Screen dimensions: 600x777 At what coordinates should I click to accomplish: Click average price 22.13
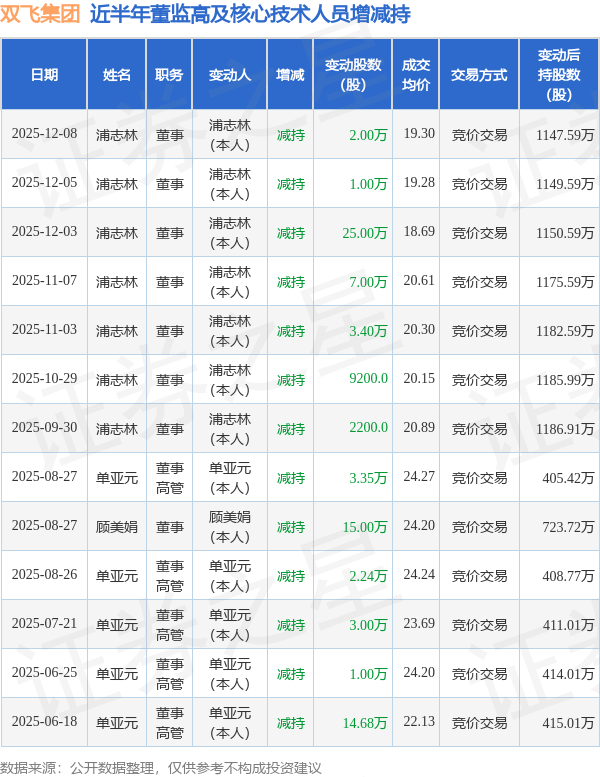tap(419, 722)
